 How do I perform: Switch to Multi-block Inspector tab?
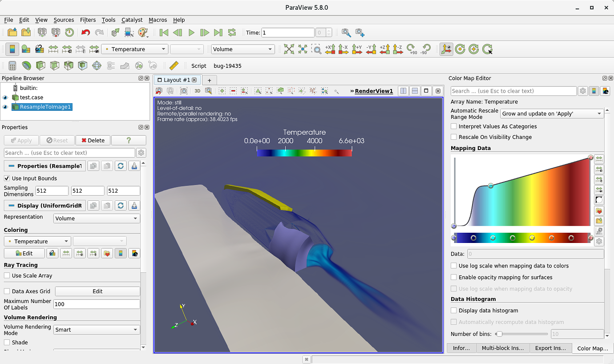tap(502, 348)
